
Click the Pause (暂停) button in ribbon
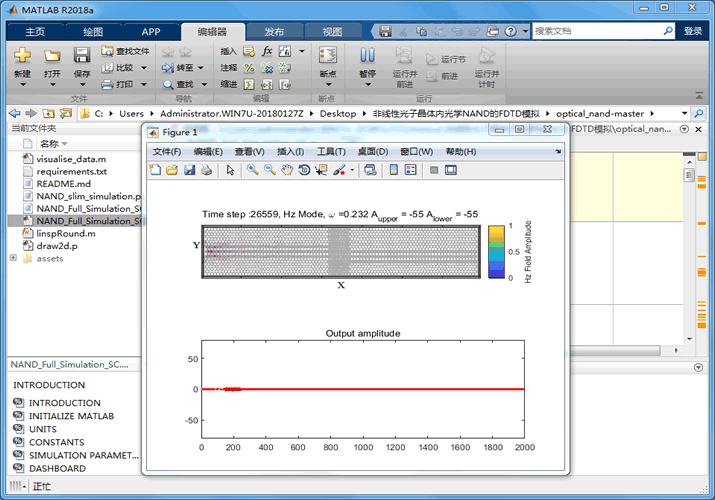coord(368,62)
